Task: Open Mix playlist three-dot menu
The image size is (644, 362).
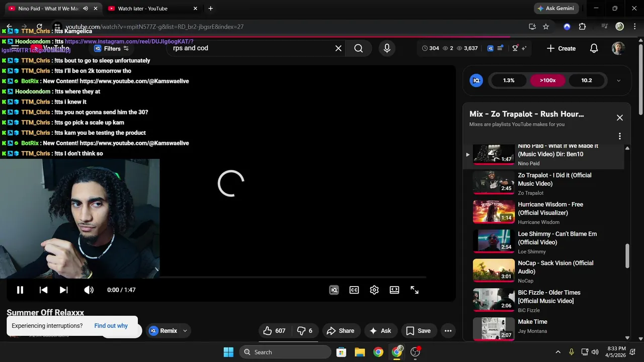Action: 620,136
